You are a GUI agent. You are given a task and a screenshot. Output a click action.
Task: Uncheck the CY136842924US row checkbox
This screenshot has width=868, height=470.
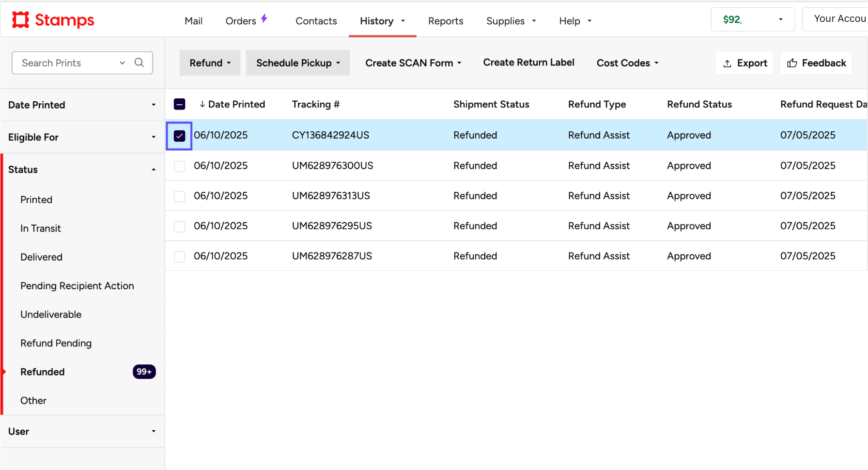coord(179,136)
